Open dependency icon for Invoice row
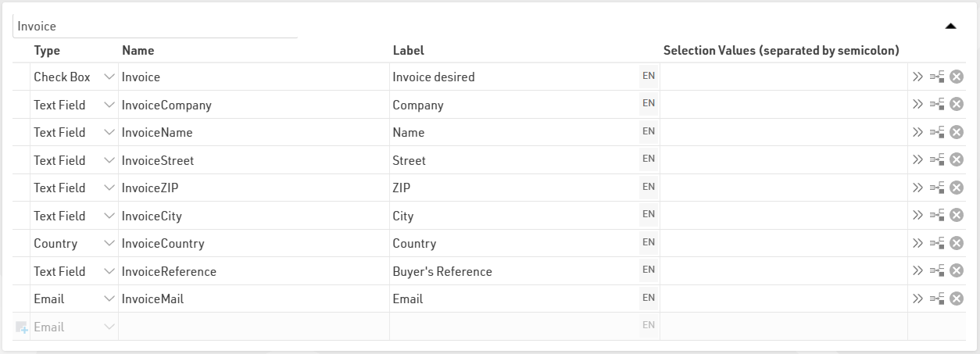 coord(937,77)
